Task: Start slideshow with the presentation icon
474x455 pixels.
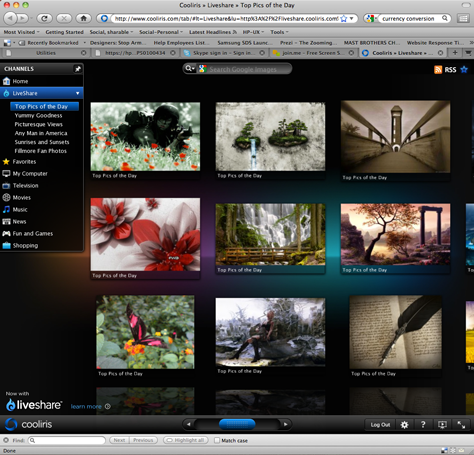Action: point(442,424)
